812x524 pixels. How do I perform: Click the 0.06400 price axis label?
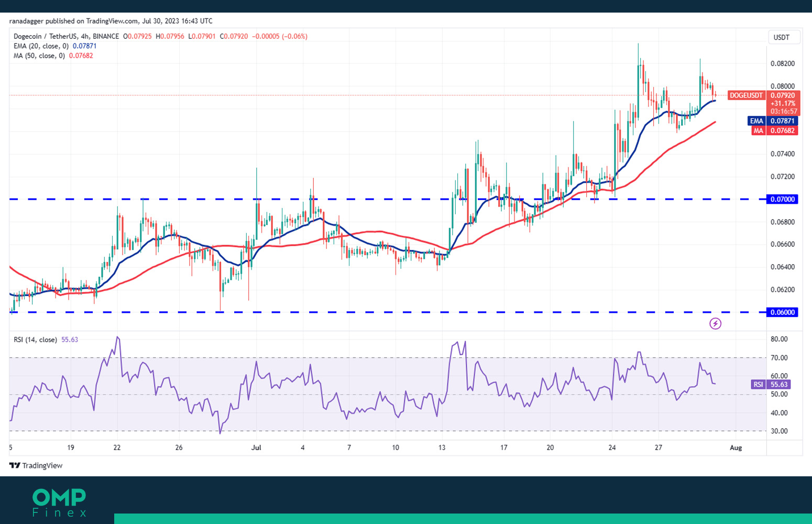pos(783,267)
